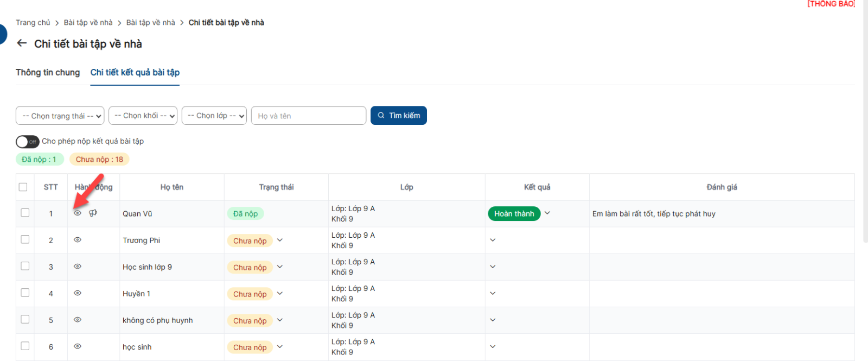
Task: Open the Chọn khối dropdown
Action: point(143,116)
